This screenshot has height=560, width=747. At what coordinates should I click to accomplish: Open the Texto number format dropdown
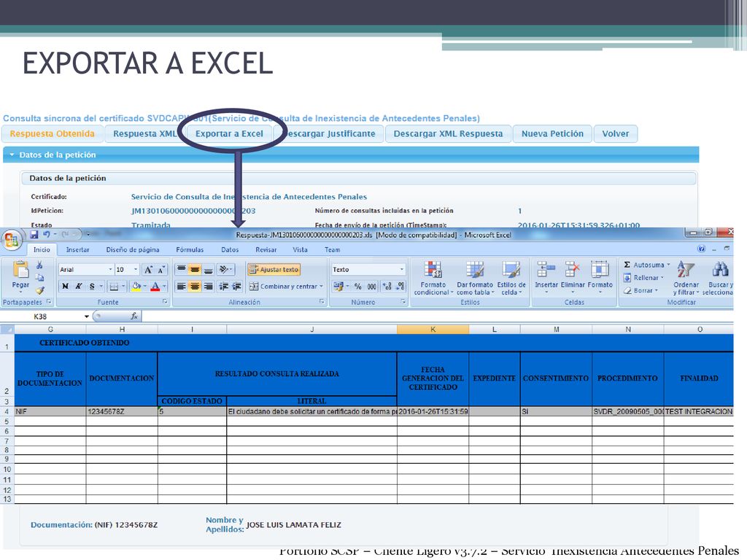(x=402, y=270)
